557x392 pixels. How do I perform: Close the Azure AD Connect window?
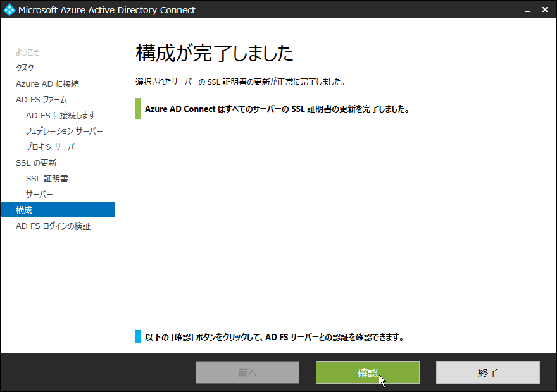(545, 9)
